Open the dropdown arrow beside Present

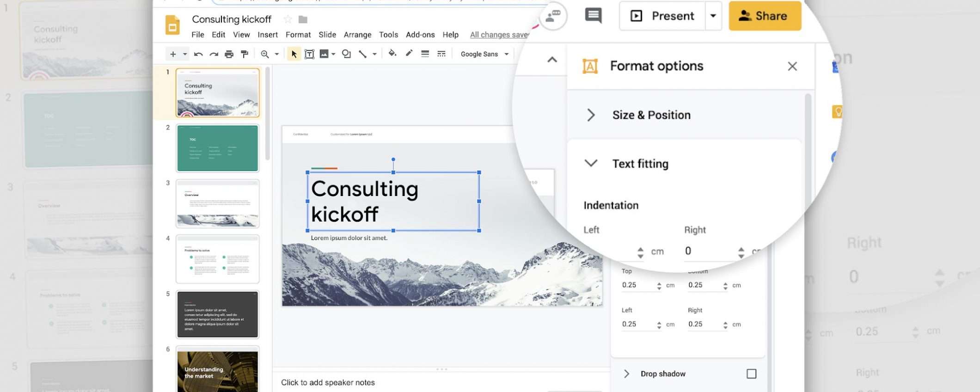click(713, 16)
